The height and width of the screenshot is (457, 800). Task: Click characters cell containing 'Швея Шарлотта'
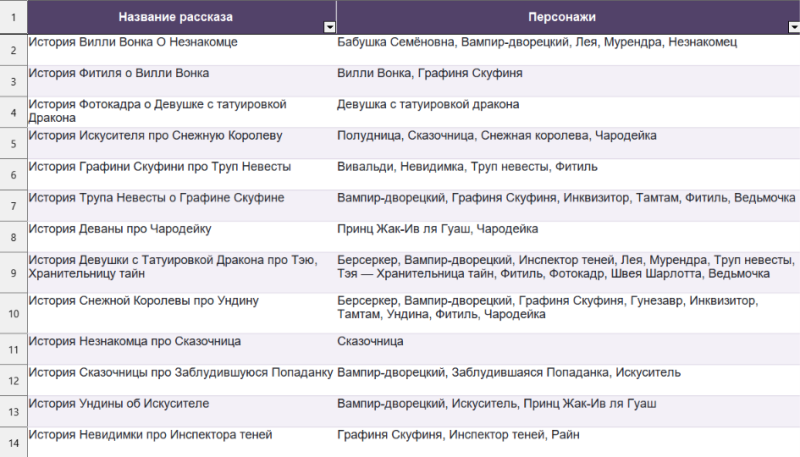tap(568, 272)
